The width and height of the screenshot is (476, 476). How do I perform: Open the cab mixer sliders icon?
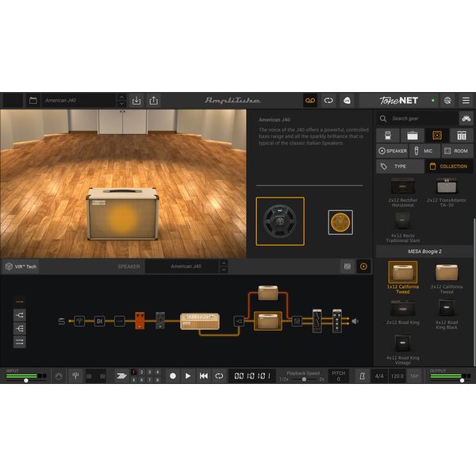pos(347,267)
